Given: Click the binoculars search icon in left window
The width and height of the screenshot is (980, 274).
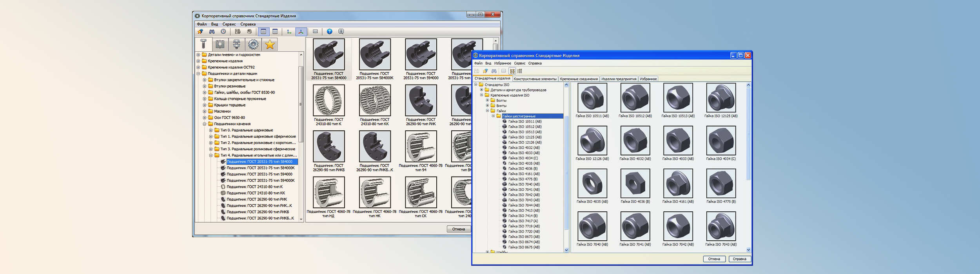Looking at the screenshot, I should tap(212, 32).
